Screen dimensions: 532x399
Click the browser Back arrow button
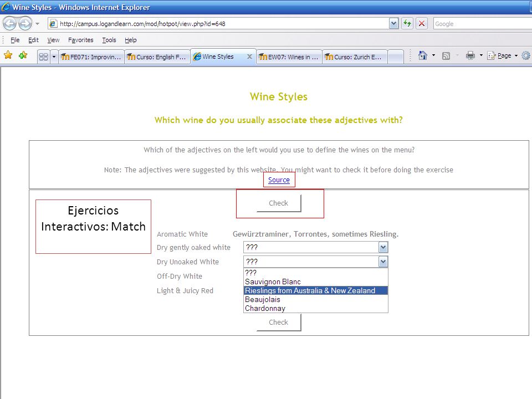(x=9, y=24)
